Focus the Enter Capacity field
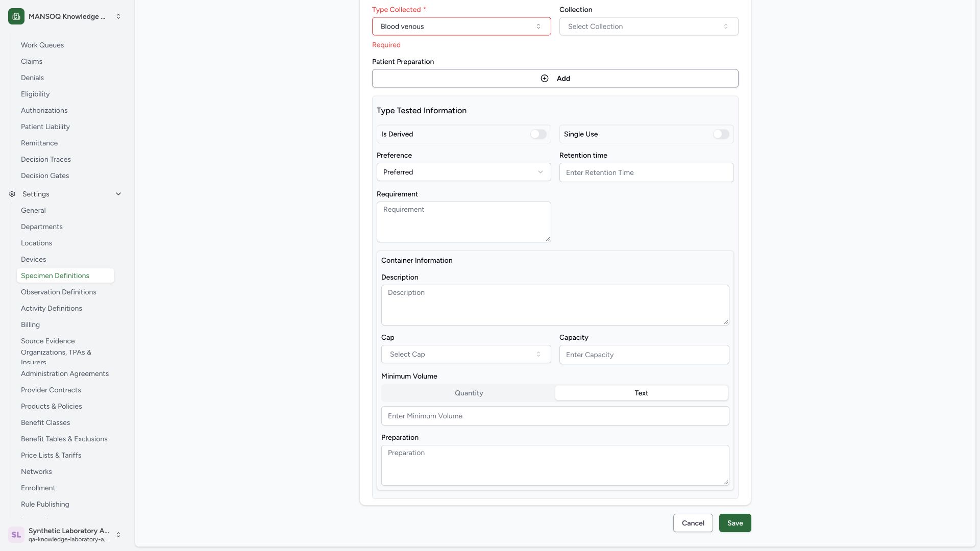 click(644, 355)
